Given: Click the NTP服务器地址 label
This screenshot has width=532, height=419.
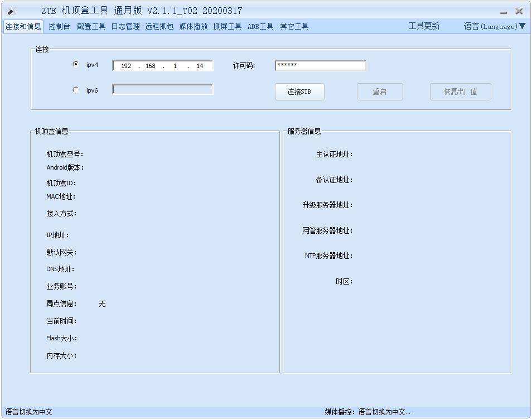Looking at the screenshot, I should click(328, 256).
